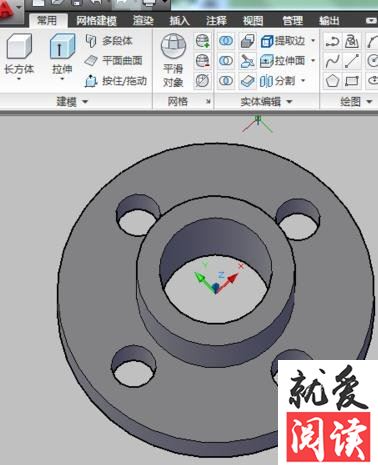Screen dimensions: 378x465
Task: Expand the 绘图 panel
Action: [356, 101]
